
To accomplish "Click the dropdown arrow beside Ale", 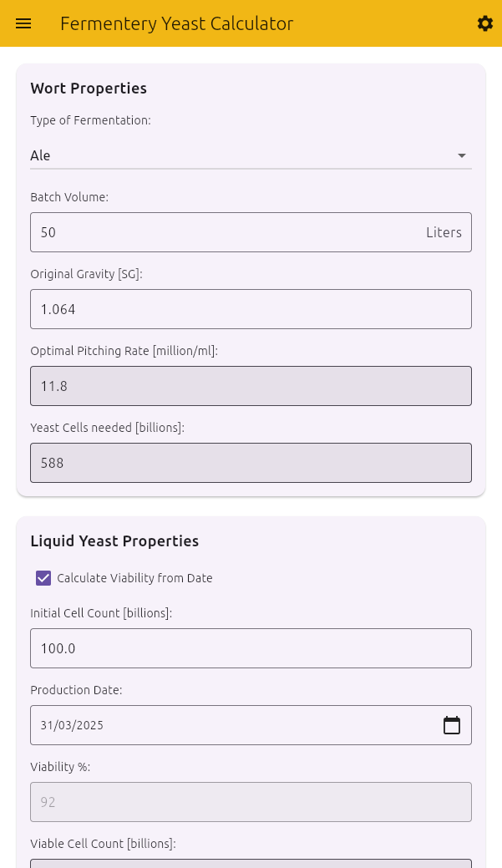I will 462,155.
